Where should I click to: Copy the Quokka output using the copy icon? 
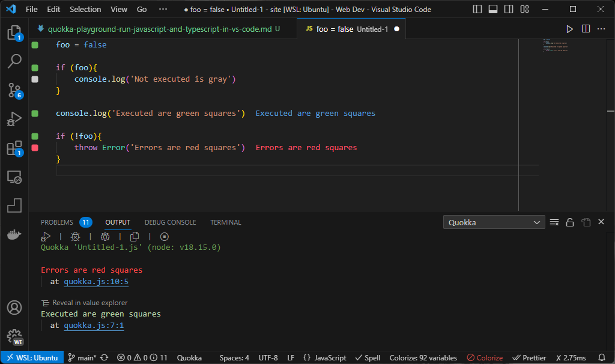click(135, 237)
